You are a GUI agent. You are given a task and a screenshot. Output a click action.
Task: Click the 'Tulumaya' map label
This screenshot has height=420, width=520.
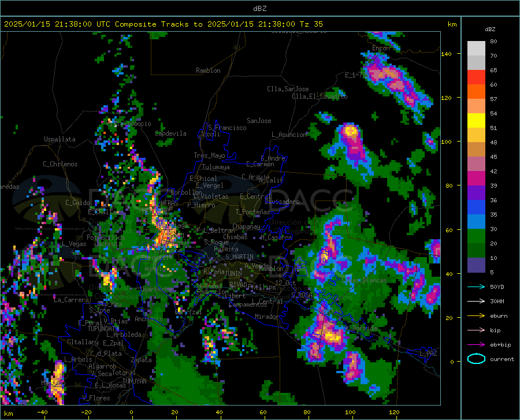pyautogui.click(x=216, y=167)
